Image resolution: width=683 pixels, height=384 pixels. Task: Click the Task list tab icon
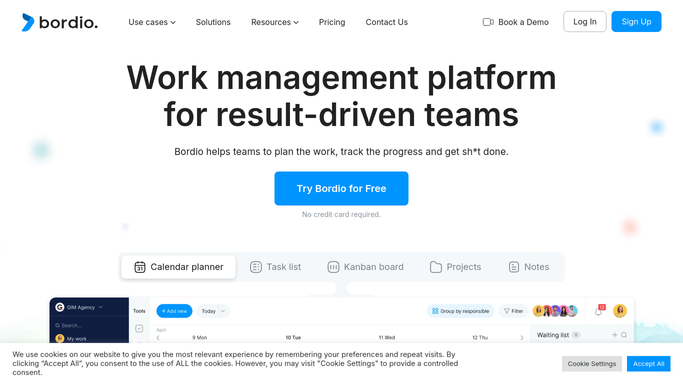point(256,267)
